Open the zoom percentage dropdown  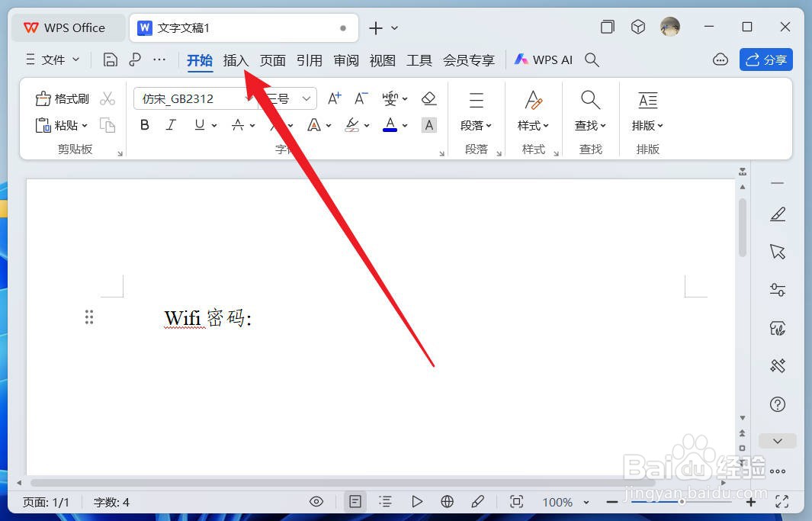pyautogui.click(x=565, y=502)
